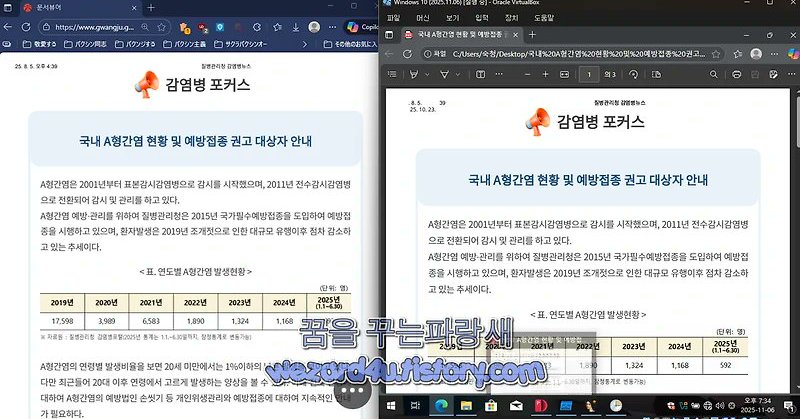Screen dimensions: 800x419
Task: Zoom in the PDF with plus button
Action: point(545,75)
